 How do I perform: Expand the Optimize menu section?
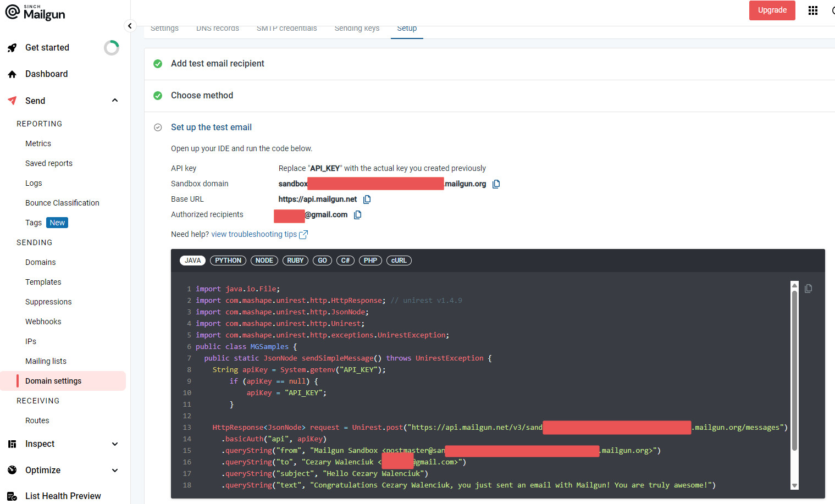[x=115, y=470]
